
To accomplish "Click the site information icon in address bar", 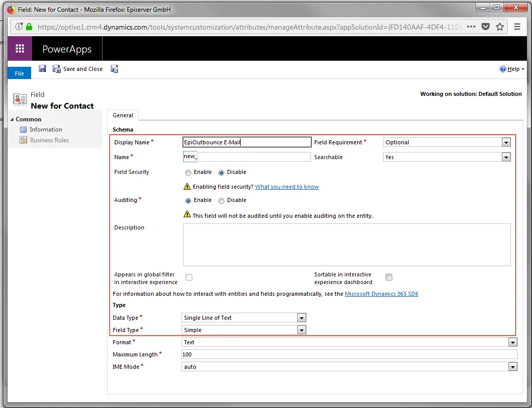I will [x=19, y=27].
